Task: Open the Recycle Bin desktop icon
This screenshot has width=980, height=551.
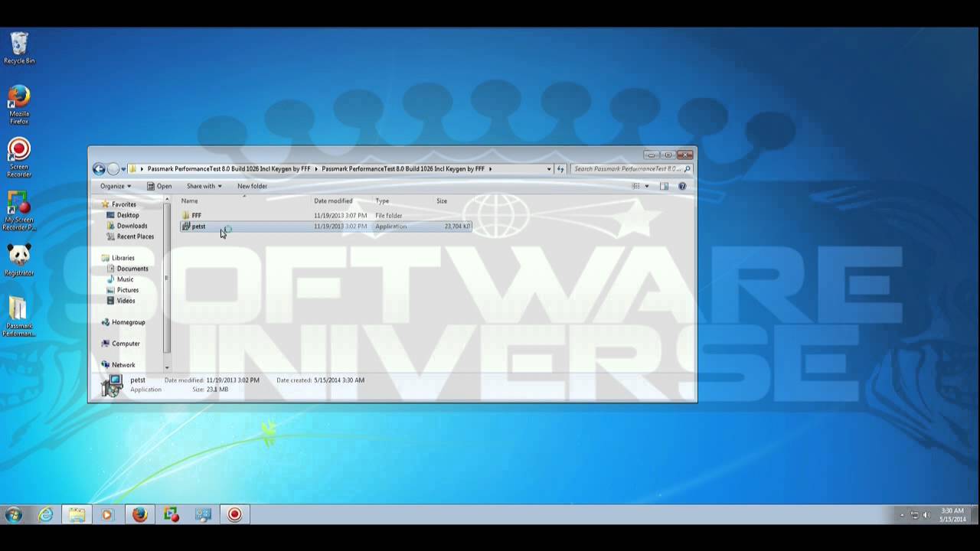Action: click(19, 47)
